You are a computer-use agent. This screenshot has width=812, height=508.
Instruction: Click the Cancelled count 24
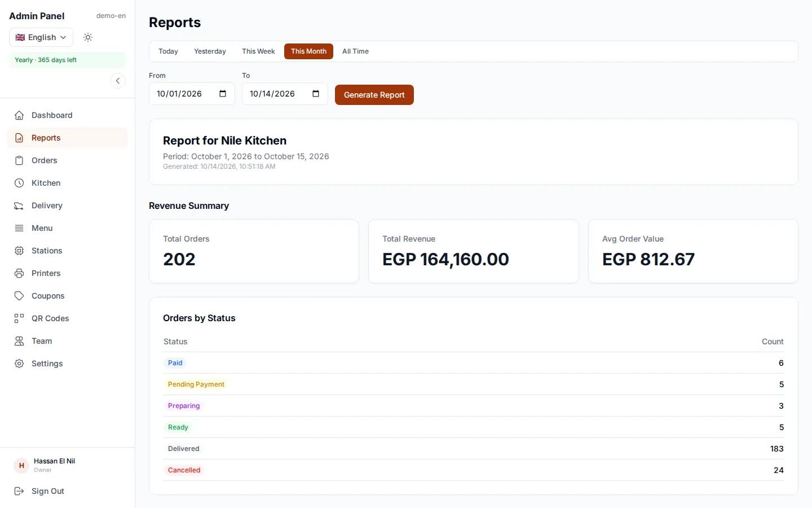(x=778, y=470)
